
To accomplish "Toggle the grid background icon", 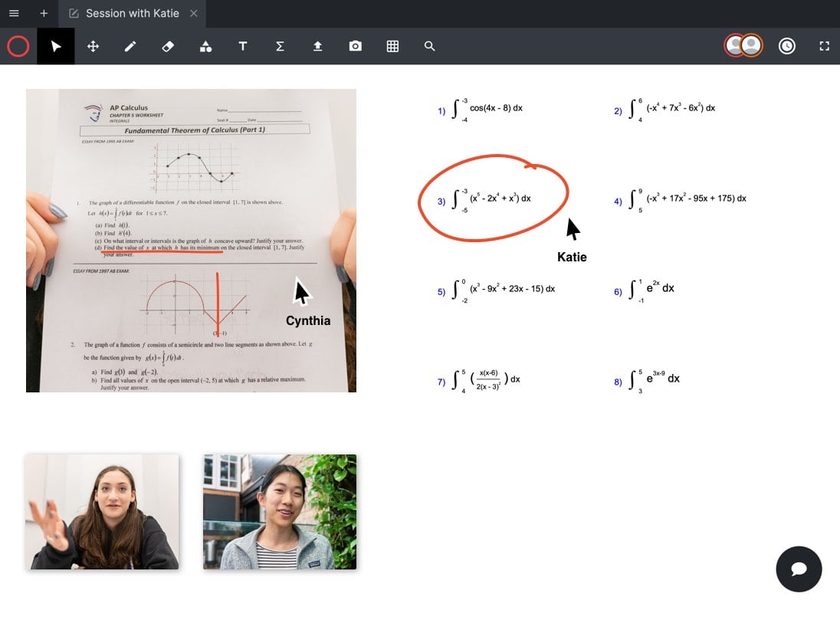I will 392,47.
